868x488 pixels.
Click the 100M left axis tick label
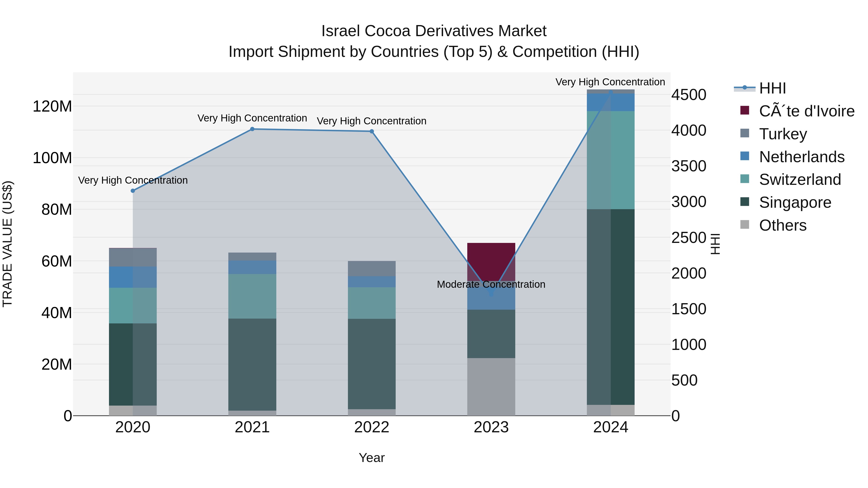tap(52, 158)
